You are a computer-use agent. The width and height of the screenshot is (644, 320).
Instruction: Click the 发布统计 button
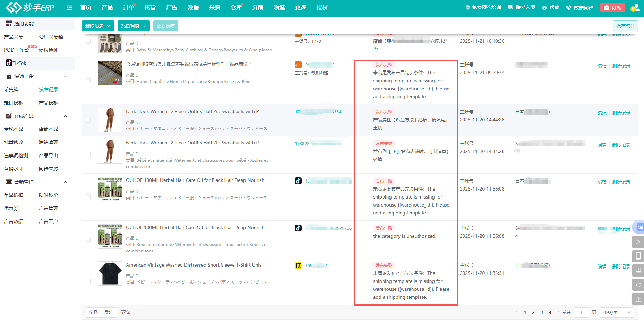pos(625,26)
